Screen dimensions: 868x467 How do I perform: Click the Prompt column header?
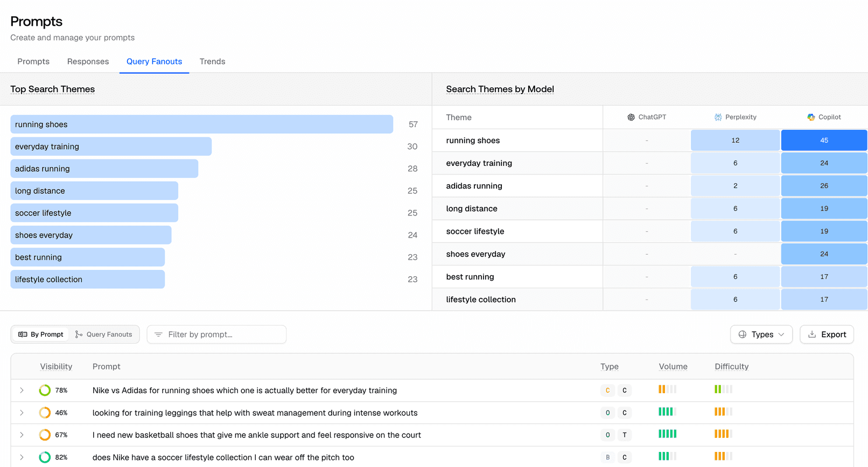point(106,367)
